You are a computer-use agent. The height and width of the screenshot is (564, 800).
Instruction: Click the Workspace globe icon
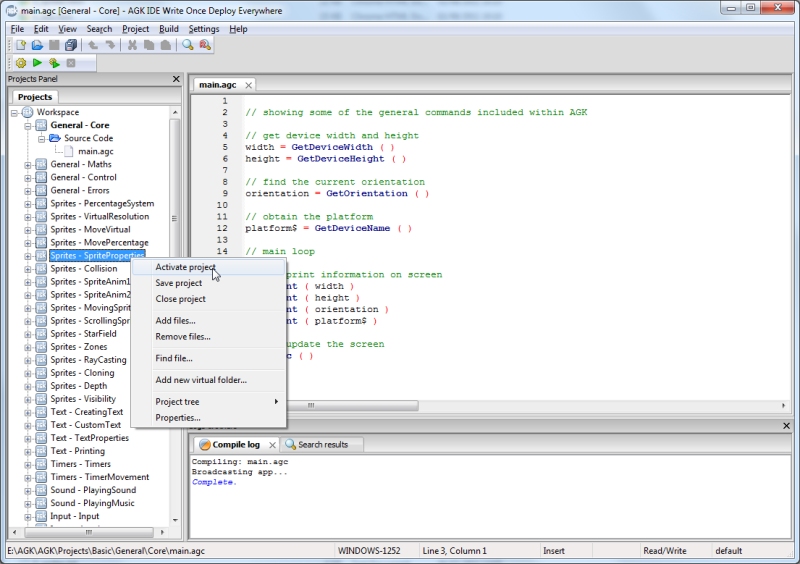(x=28, y=112)
